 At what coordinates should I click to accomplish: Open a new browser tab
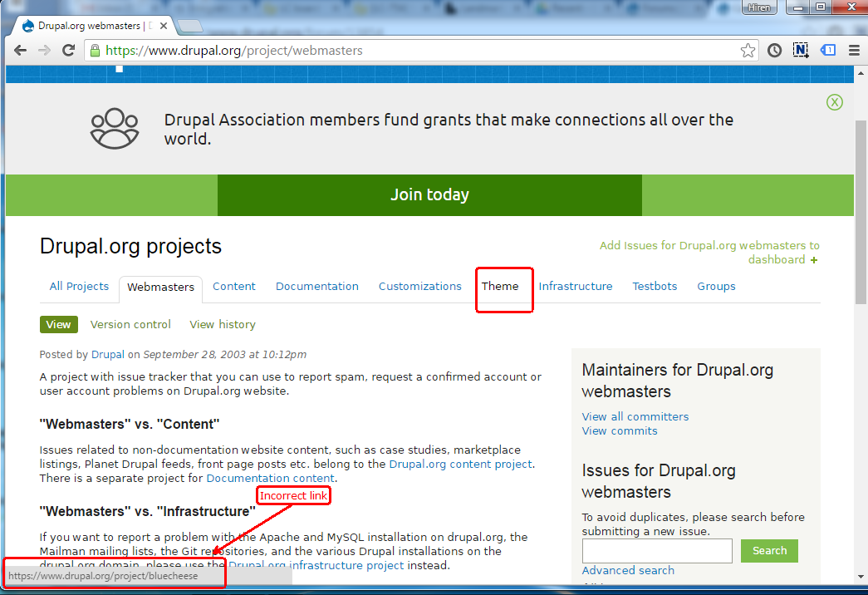tap(190, 26)
